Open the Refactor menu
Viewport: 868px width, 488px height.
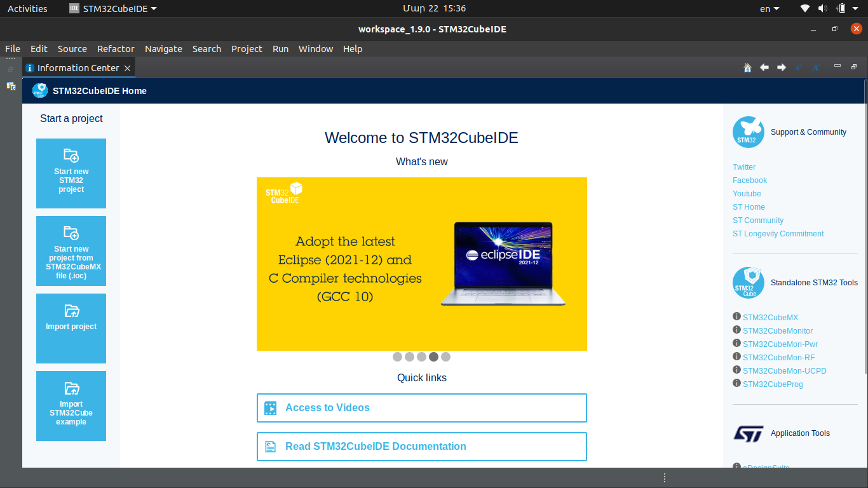point(116,49)
